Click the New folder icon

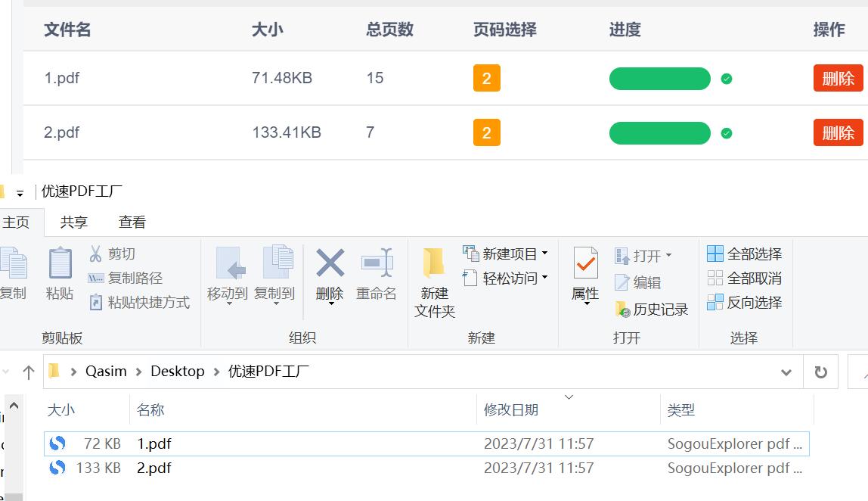point(433,280)
